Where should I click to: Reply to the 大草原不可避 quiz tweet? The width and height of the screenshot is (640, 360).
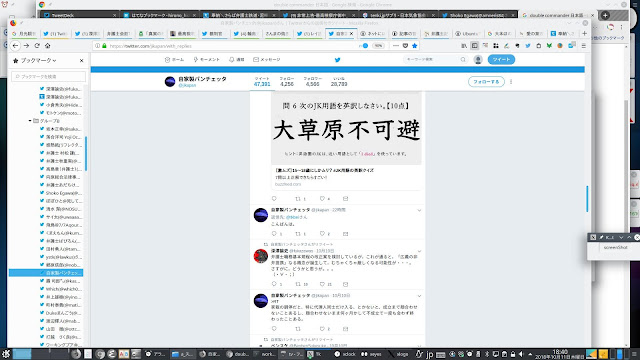[274, 199]
